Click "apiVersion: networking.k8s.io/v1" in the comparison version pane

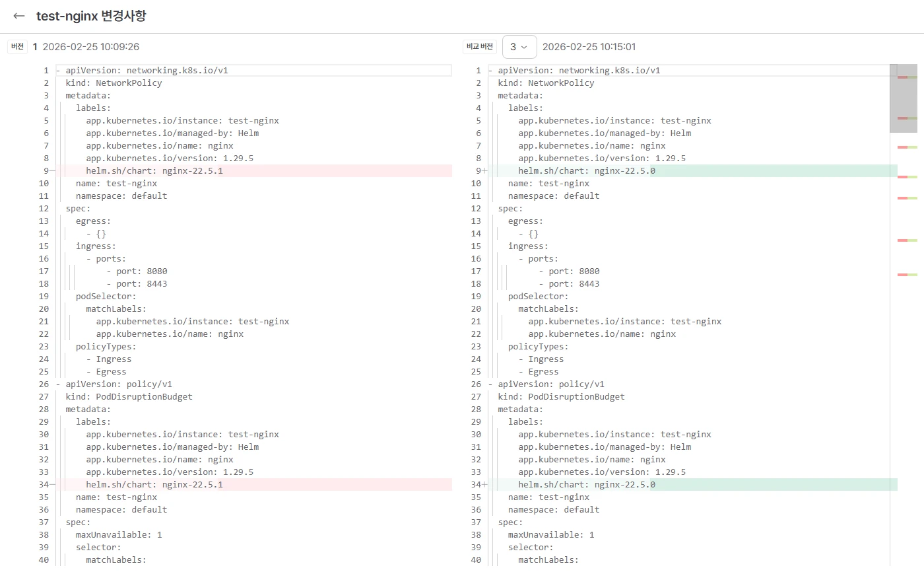pos(579,71)
